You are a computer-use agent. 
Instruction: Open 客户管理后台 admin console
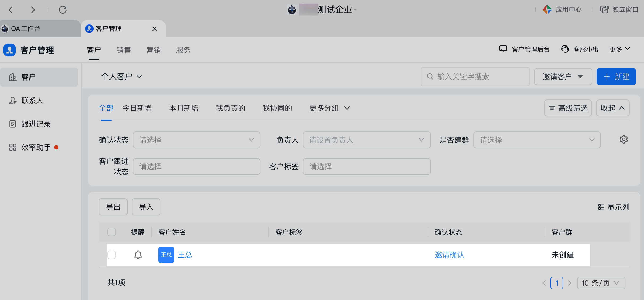[524, 49]
